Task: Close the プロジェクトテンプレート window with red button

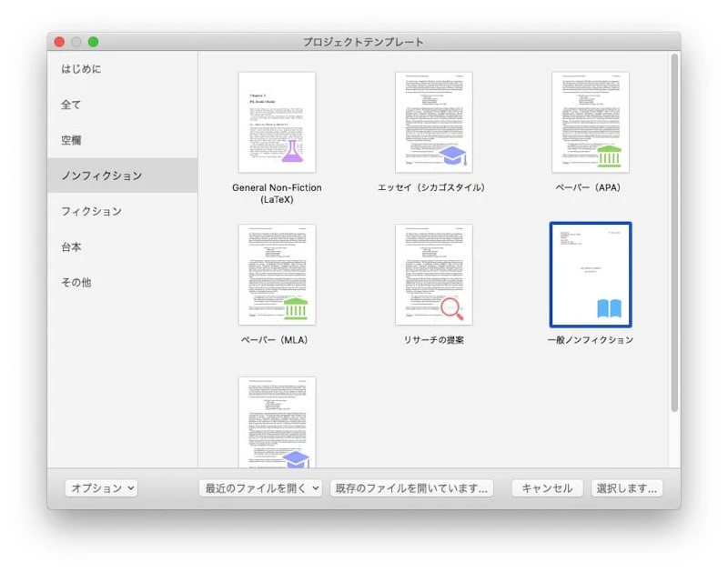Action: pyautogui.click(x=59, y=42)
